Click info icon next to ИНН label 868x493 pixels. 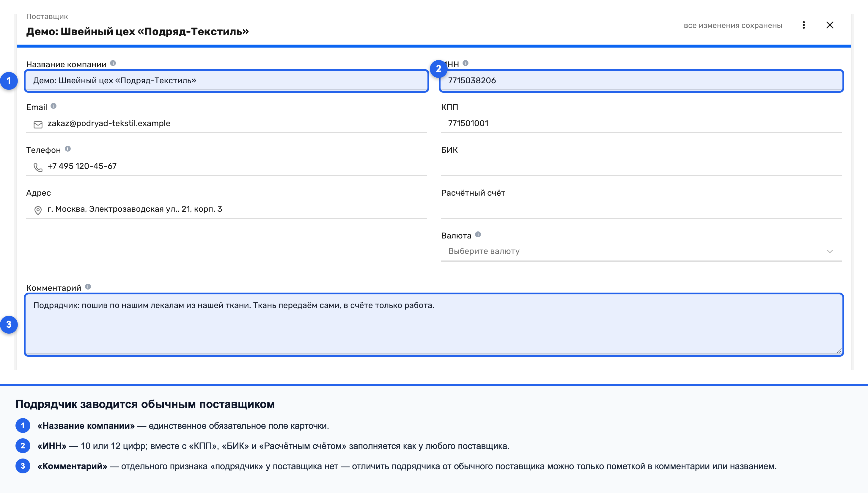(466, 63)
